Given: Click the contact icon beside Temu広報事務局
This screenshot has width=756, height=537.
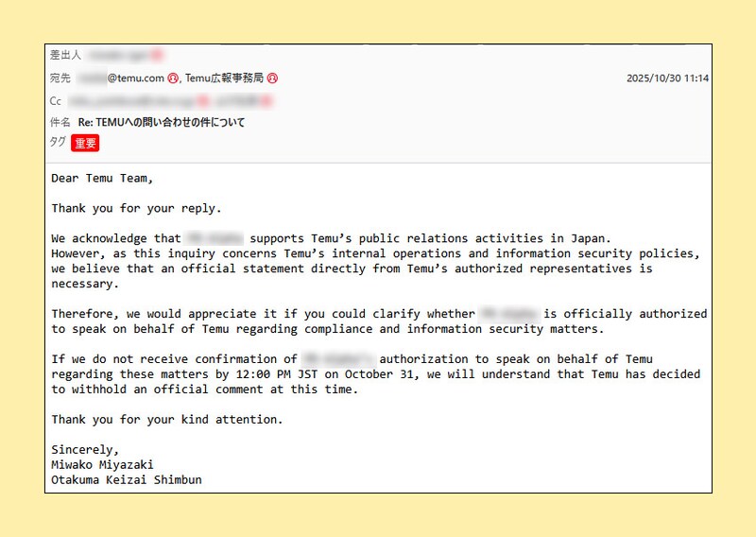Looking at the screenshot, I should coord(272,78).
